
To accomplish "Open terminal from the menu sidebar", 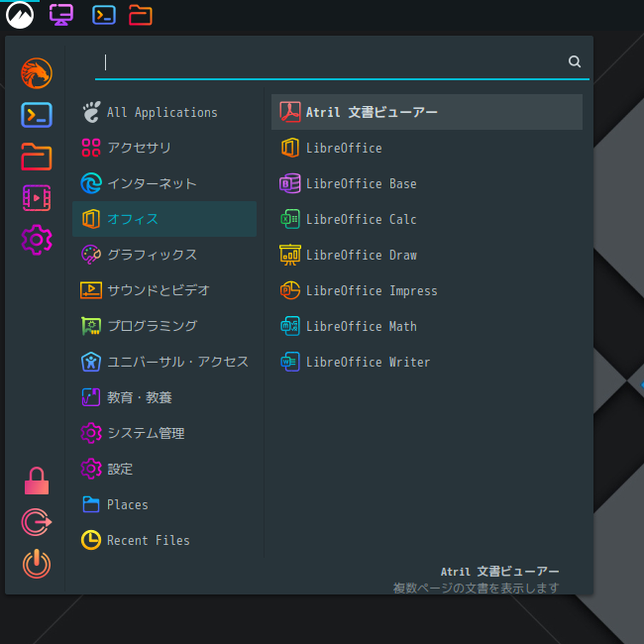I will coord(37,115).
